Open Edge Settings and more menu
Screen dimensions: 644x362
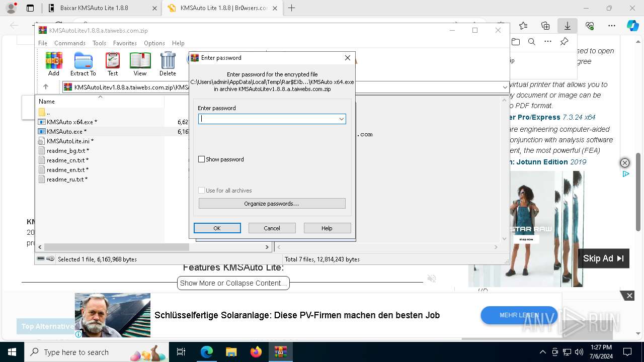(612, 26)
